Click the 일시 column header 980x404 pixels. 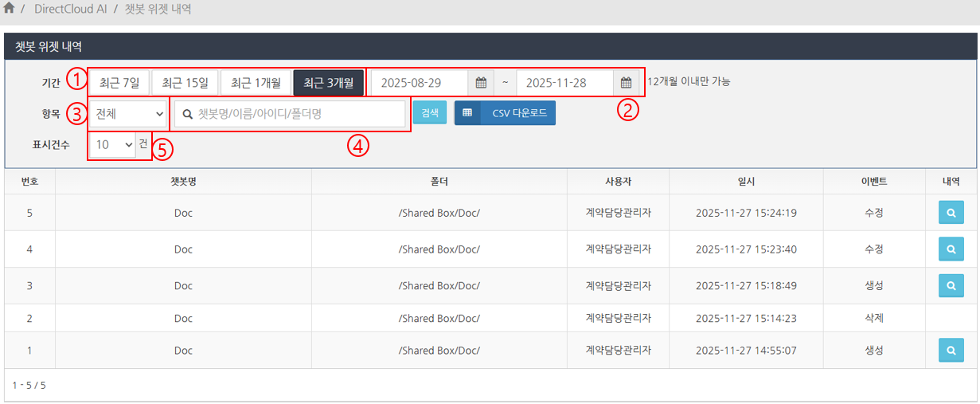pyautogui.click(x=746, y=181)
